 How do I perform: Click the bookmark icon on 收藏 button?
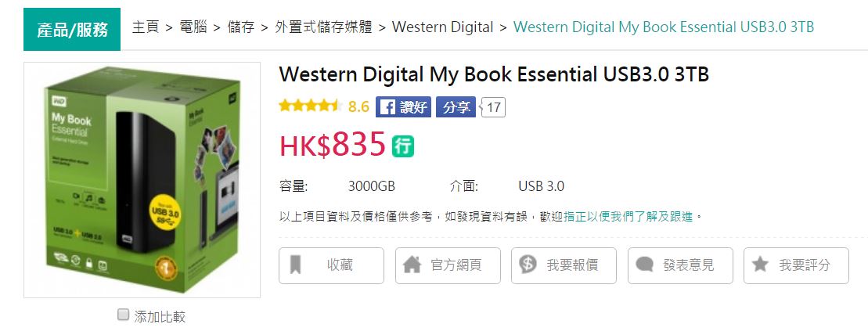296,265
